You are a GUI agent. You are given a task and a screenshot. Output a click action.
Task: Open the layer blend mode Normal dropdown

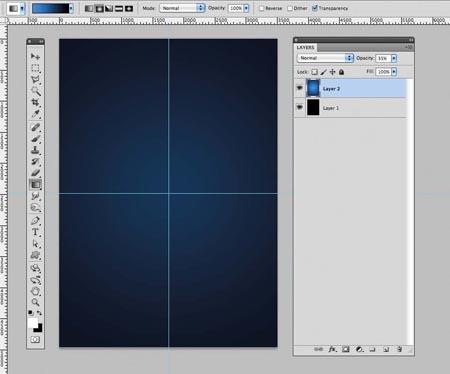click(x=325, y=58)
